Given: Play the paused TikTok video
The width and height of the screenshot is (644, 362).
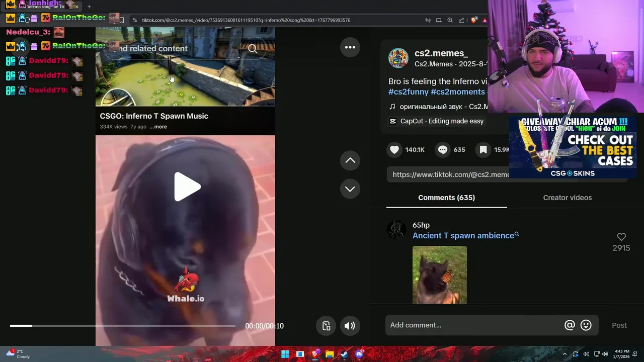Looking at the screenshot, I should coord(187,187).
